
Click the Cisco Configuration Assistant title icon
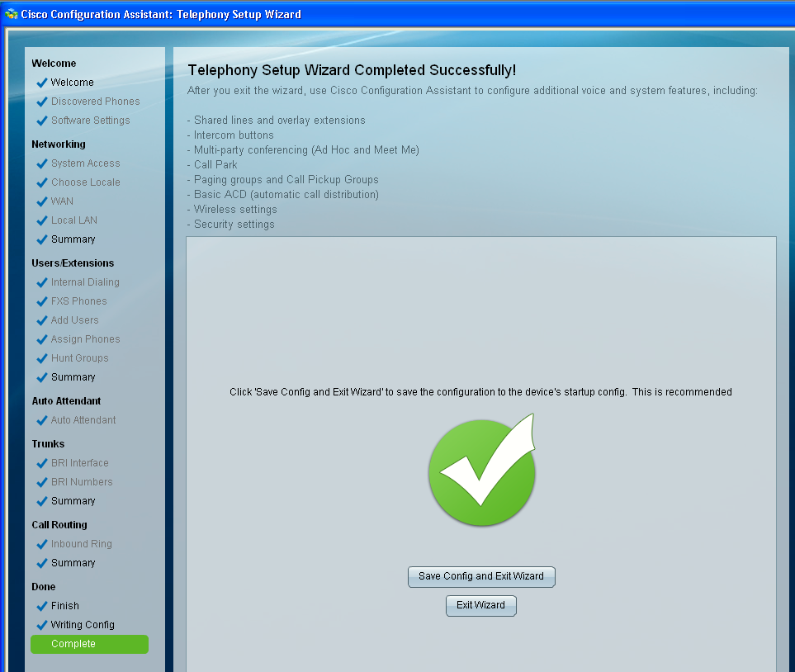[12, 14]
